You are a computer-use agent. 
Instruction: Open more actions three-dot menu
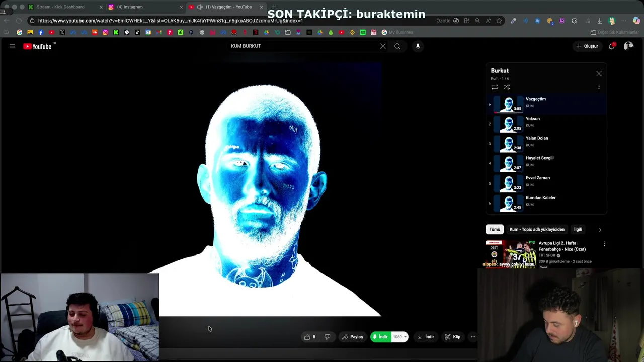(x=473, y=337)
